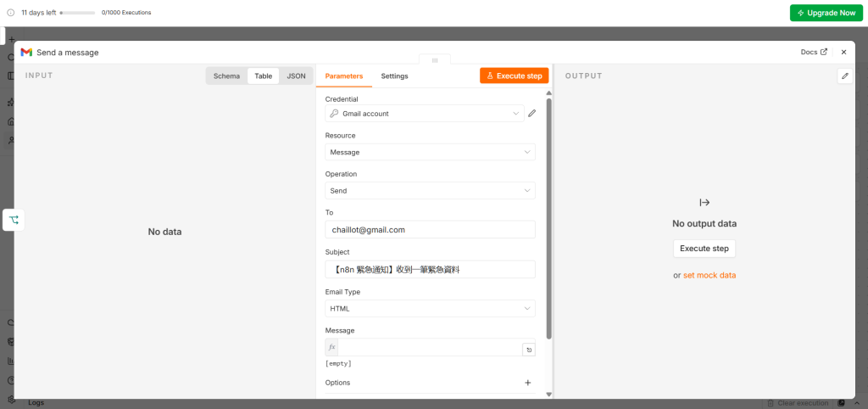The image size is (868, 409).
Task: Add an option with plus icon
Action: coord(527,383)
